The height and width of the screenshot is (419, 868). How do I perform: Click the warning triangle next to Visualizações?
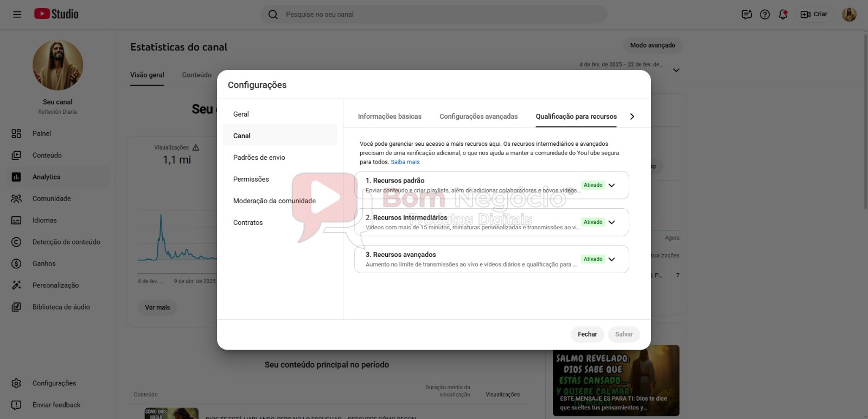196,147
